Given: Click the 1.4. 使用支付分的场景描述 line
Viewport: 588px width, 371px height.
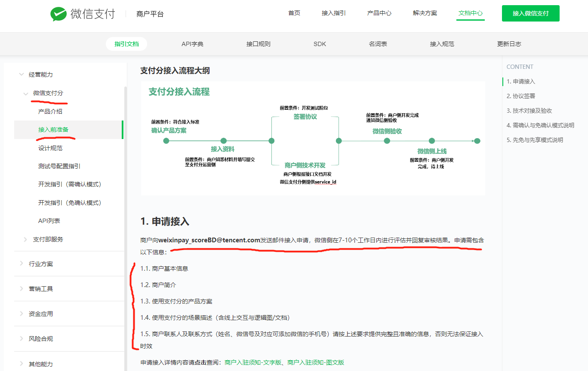Looking at the screenshot, I should [x=215, y=318].
